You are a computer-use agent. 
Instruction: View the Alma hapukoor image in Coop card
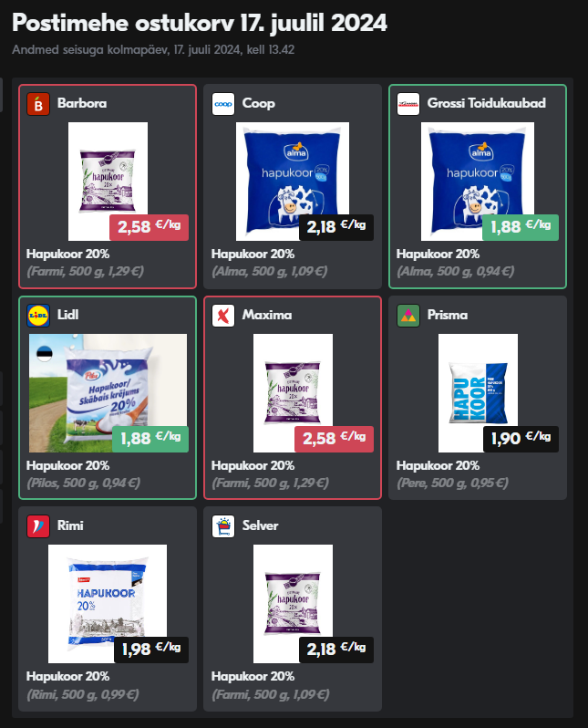[x=293, y=181]
